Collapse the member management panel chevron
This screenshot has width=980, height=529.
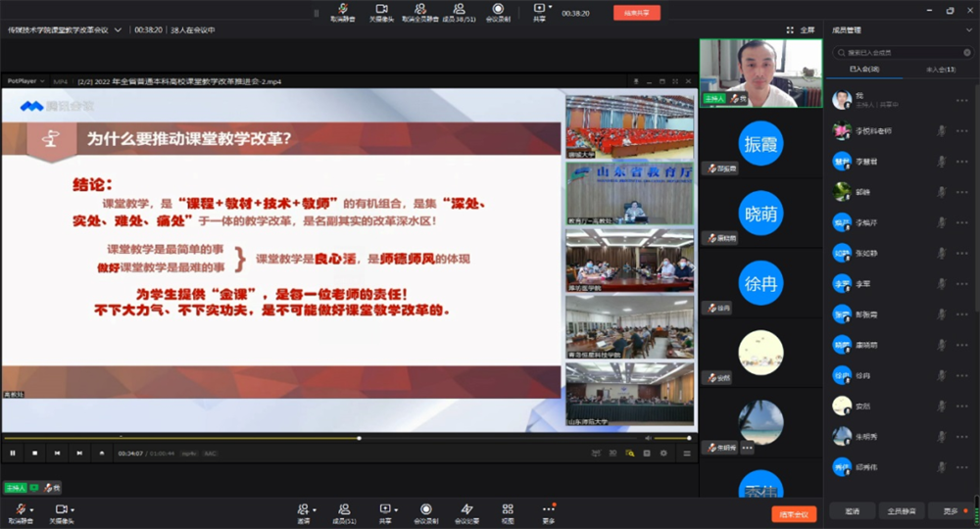point(969,30)
